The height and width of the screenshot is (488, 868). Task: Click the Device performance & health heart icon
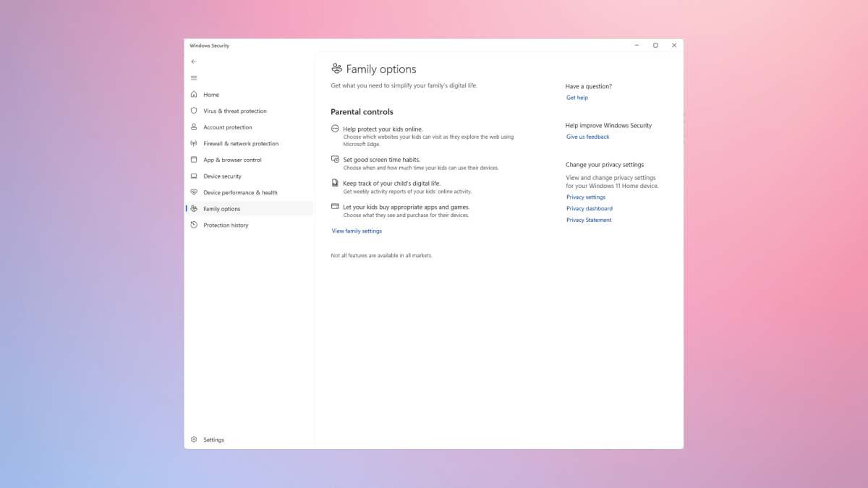(194, 192)
